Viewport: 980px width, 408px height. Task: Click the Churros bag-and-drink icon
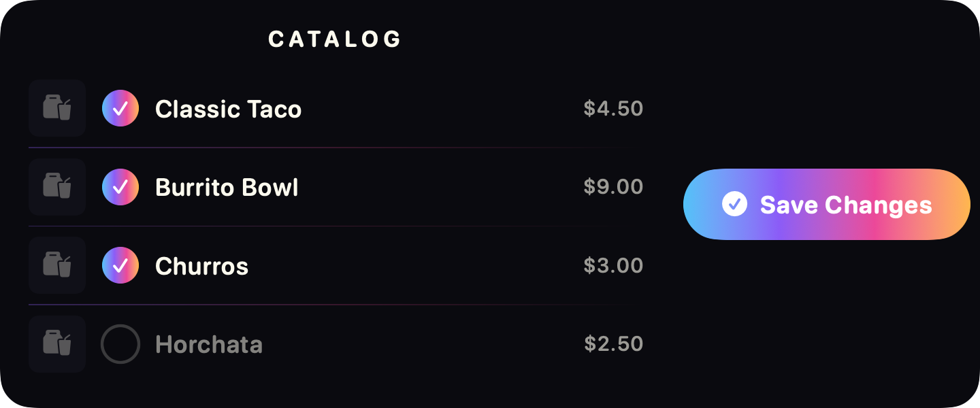[x=57, y=265]
